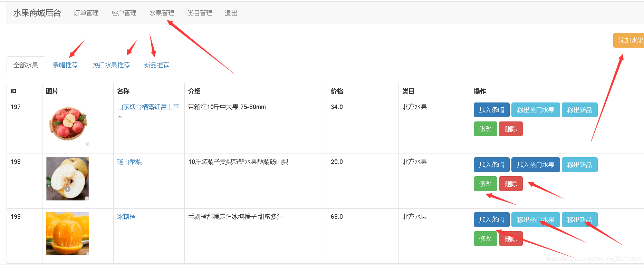Click 加入条幅 for item 197
This screenshot has width=644, height=265.
click(491, 110)
